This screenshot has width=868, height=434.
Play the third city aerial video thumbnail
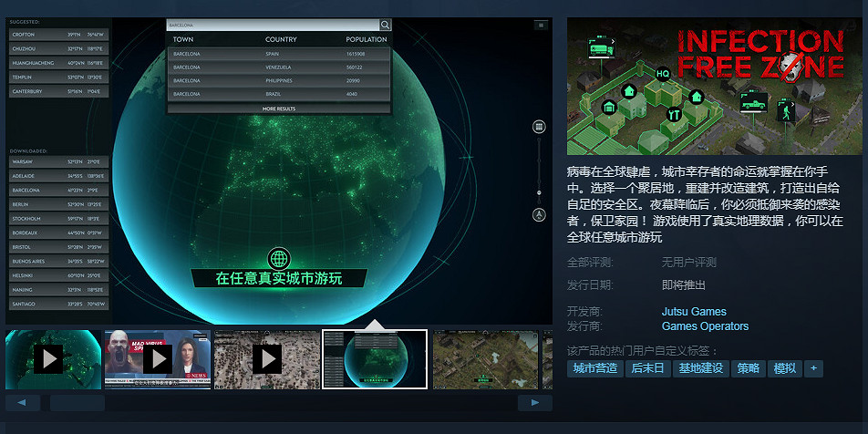click(x=267, y=359)
